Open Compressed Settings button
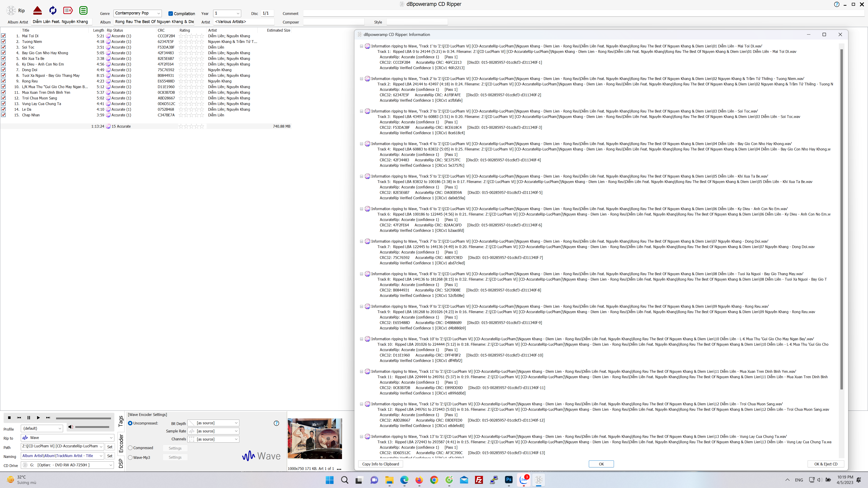This screenshot has width=868, height=488. click(x=175, y=448)
